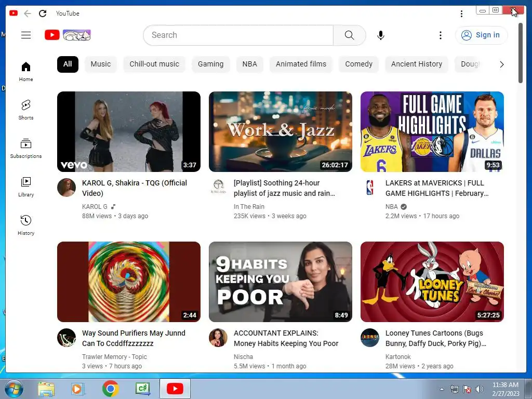Click the YouTube app taskbar button
This screenshot has width=532, height=399.
click(175, 389)
